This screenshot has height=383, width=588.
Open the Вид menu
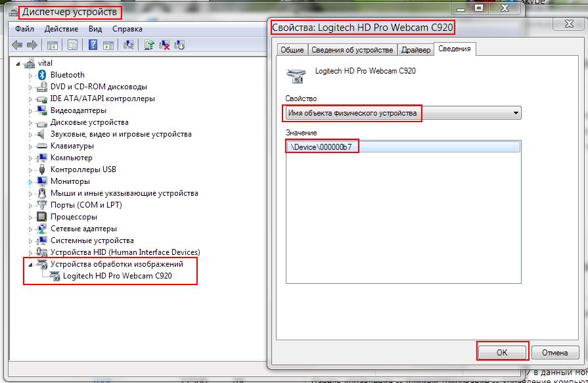pyautogui.click(x=95, y=29)
